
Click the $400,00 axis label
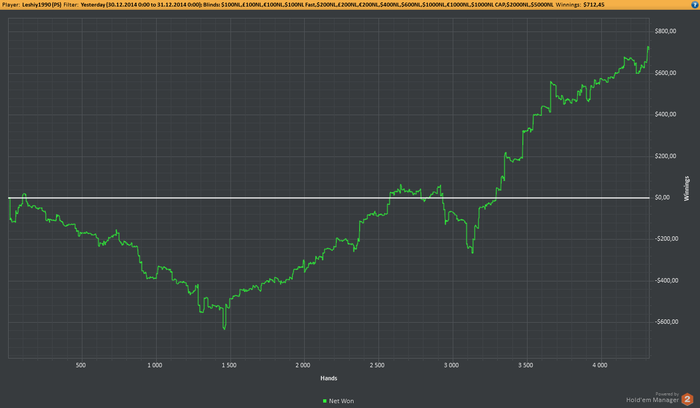665,114
